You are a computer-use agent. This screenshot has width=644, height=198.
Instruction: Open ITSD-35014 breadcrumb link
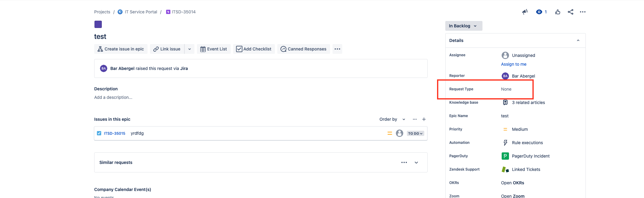pyautogui.click(x=183, y=12)
